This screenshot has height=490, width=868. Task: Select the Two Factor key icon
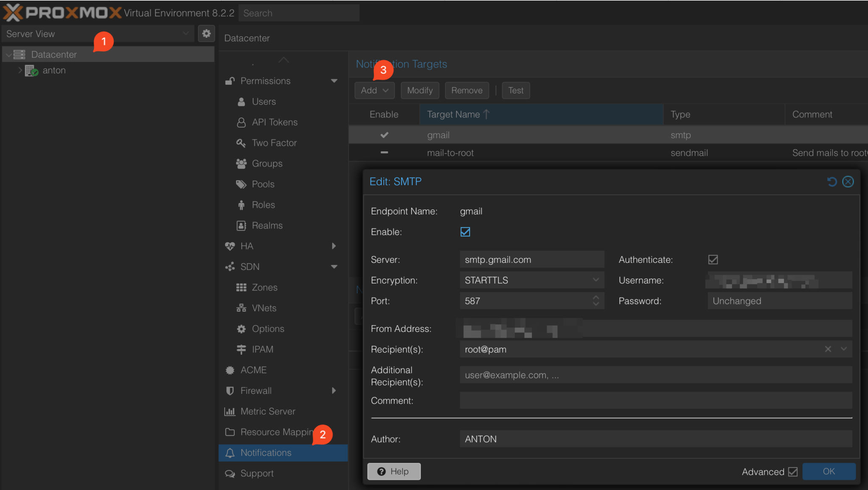click(241, 143)
